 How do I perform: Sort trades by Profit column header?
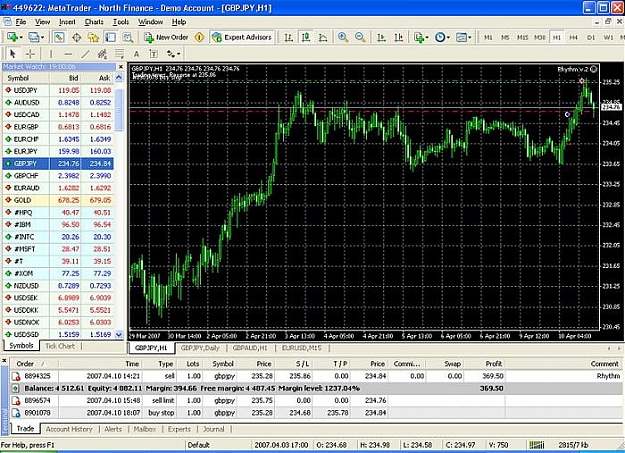pos(493,364)
